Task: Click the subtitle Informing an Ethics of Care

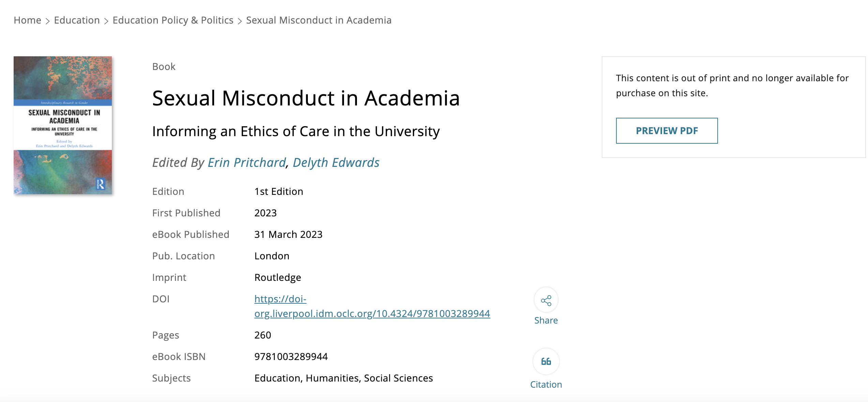Action: 296,131
